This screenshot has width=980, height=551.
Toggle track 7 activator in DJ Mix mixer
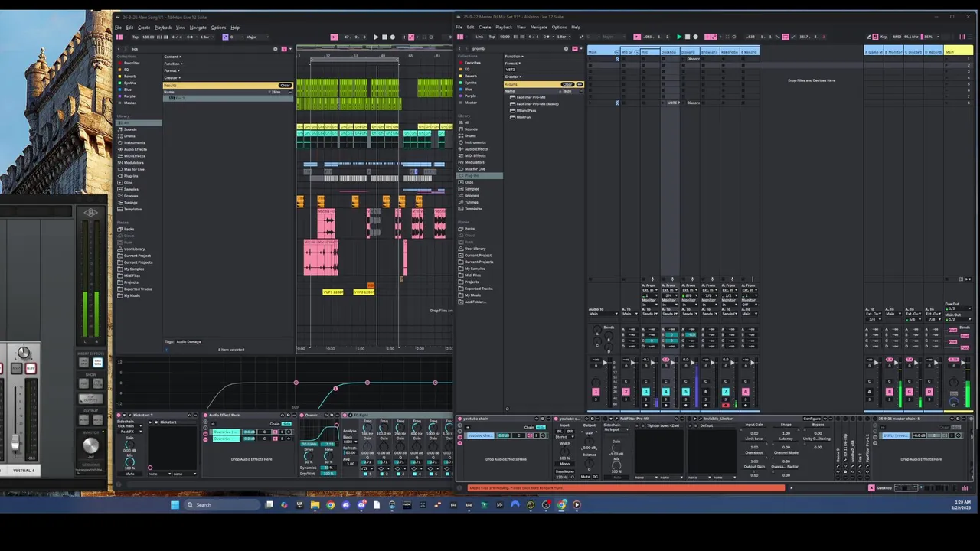(726, 392)
